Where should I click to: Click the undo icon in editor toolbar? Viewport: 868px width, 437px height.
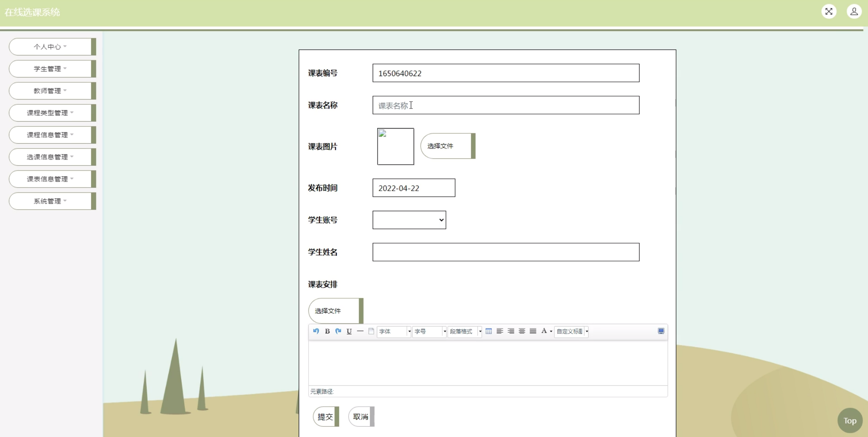(x=316, y=331)
